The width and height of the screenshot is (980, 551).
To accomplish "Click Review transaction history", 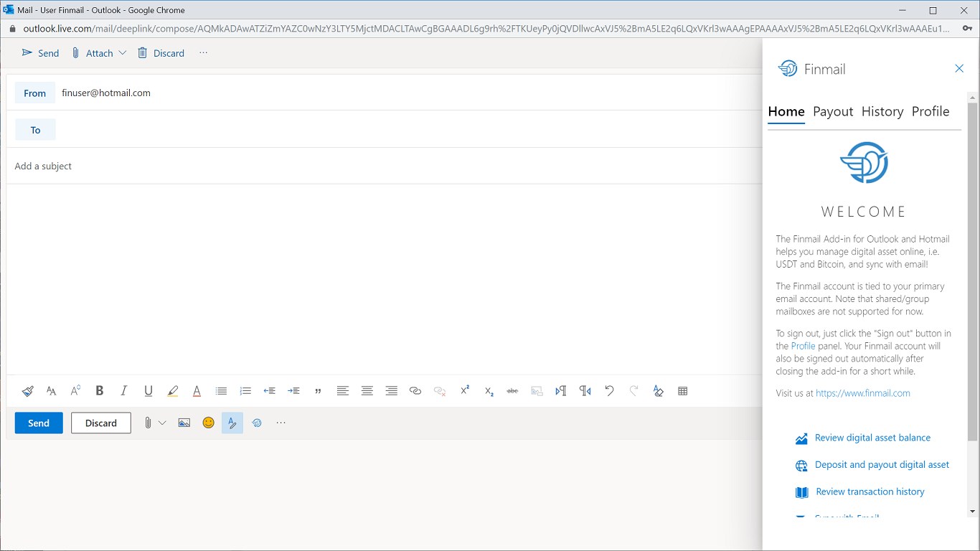I will click(x=870, y=491).
